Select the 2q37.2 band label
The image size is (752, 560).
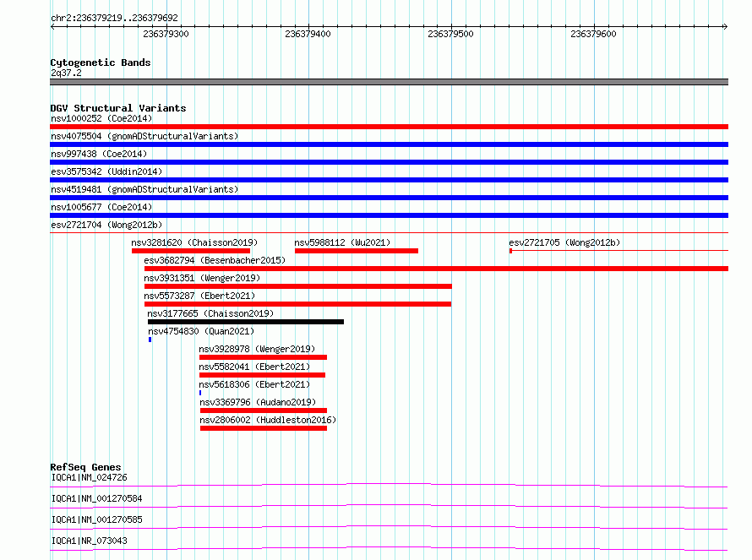click(66, 73)
